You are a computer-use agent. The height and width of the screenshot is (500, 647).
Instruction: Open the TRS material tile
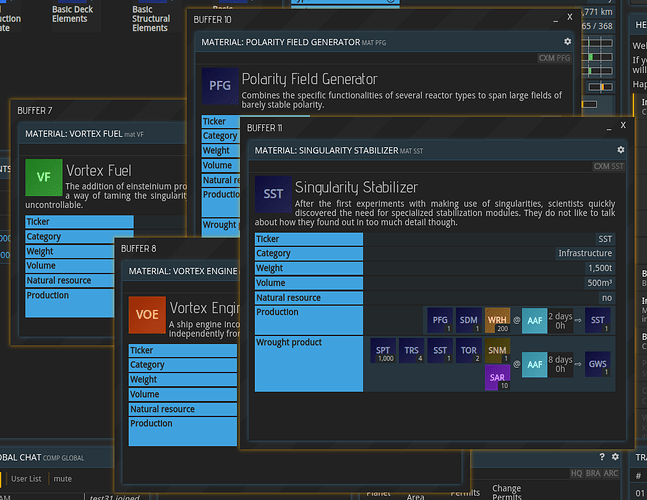click(412, 350)
